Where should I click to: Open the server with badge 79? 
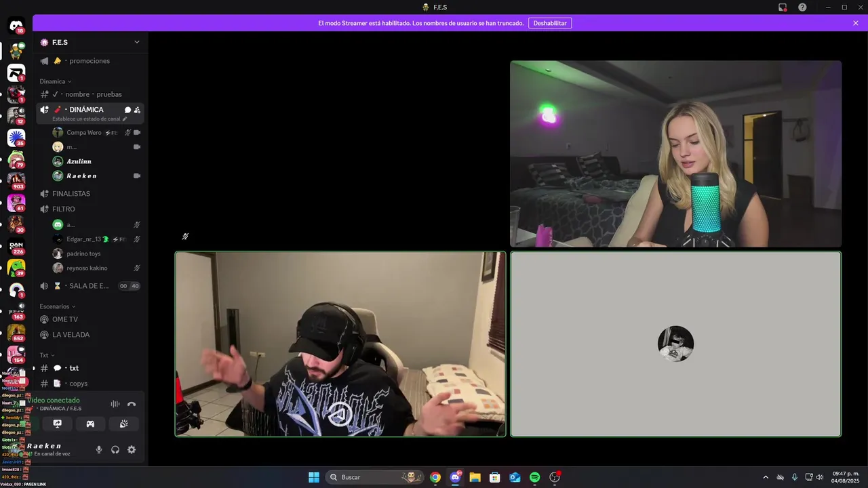16,159
